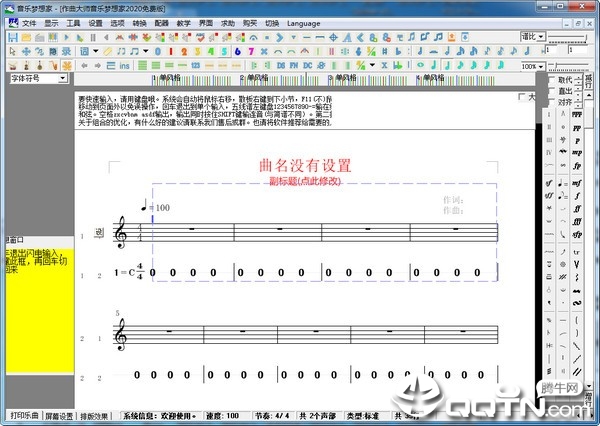The image size is (600, 426).
Task: Click the title 曲名没有设置
Action: 305,166
